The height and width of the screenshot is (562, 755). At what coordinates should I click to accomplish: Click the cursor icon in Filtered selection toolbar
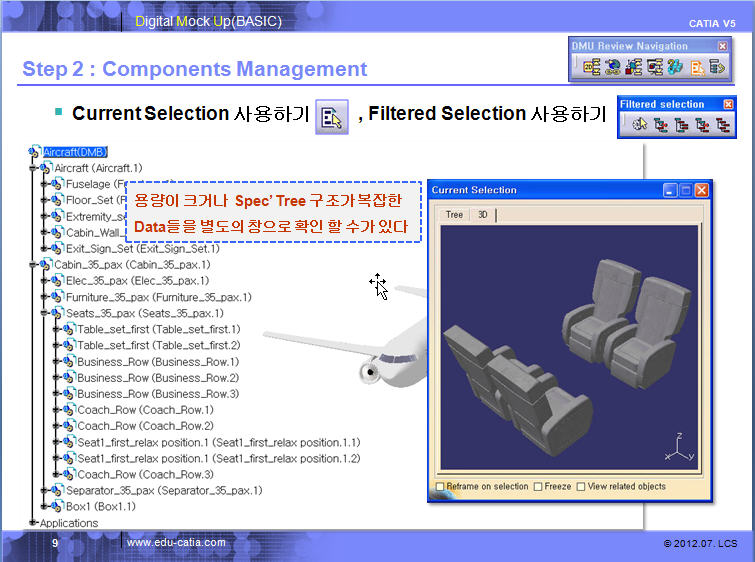click(x=640, y=125)
